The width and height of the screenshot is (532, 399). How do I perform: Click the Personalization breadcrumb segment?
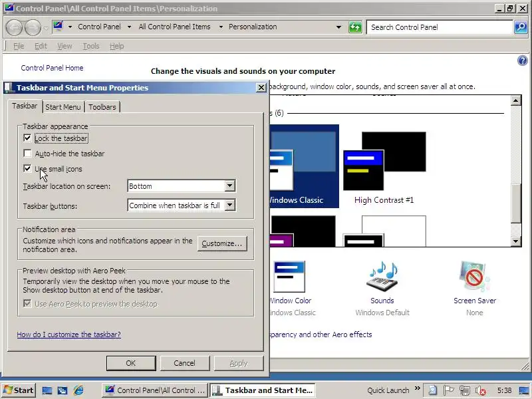click(x=253, y=27)
